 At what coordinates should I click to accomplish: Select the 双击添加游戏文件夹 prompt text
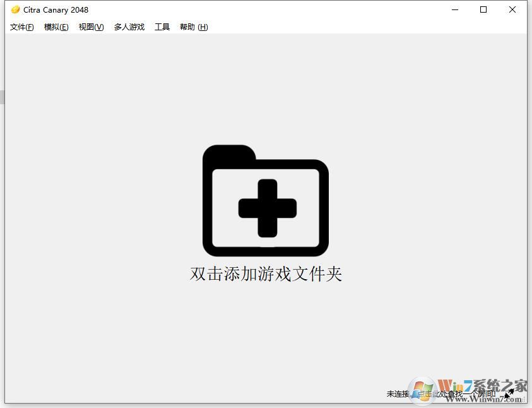(x=265, y=274)
